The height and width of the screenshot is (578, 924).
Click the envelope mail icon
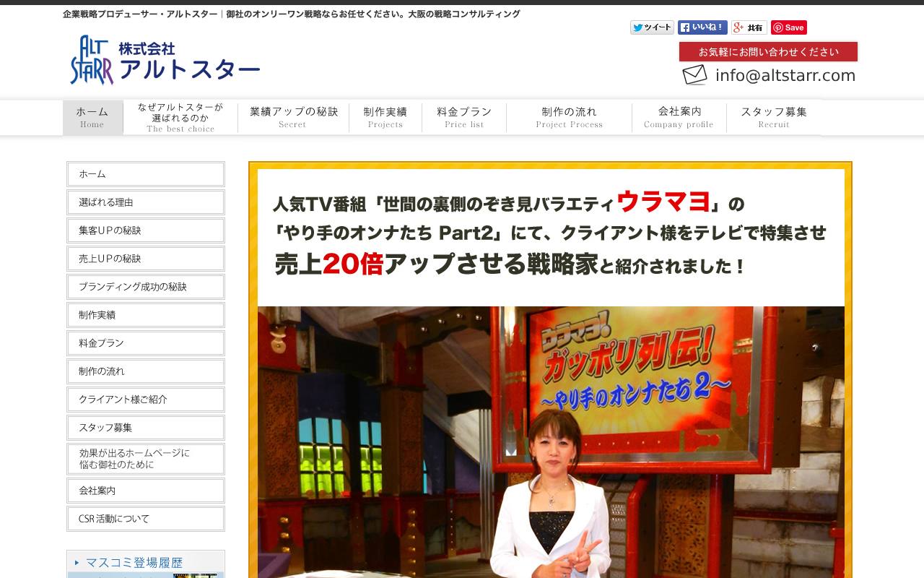[694, 75]
